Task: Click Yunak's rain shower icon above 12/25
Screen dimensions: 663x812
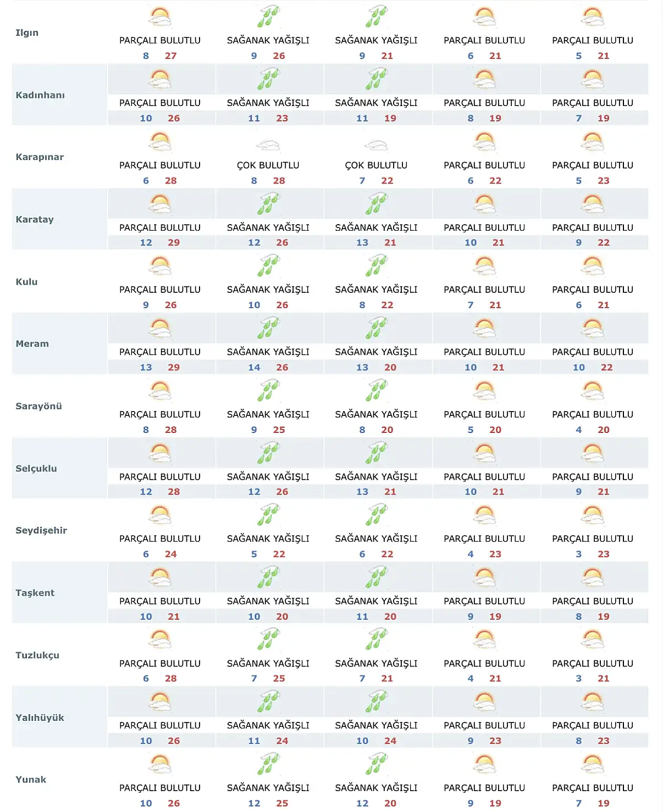Action: coord(268,764)
